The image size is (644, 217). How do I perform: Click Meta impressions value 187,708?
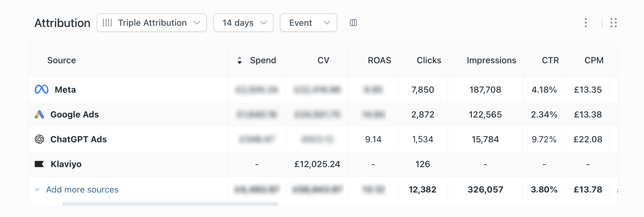pos(485,90)
